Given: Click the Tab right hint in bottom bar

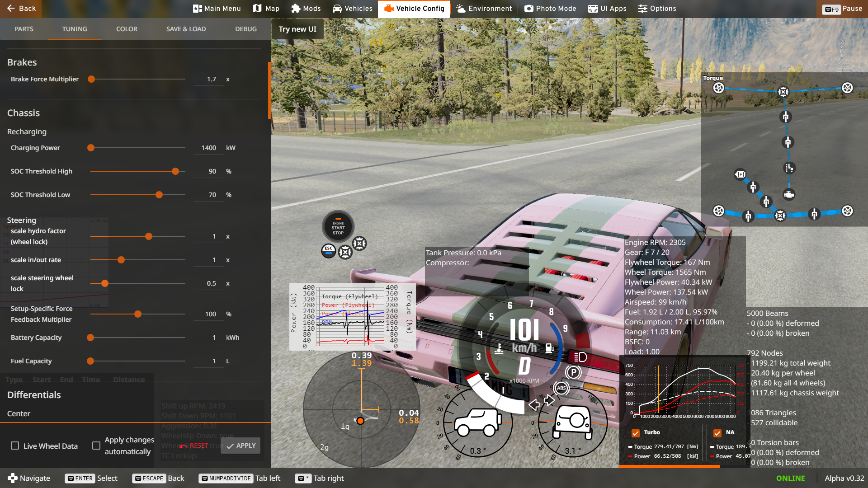Looking at the screenshot, I should (x=319, y=478).
